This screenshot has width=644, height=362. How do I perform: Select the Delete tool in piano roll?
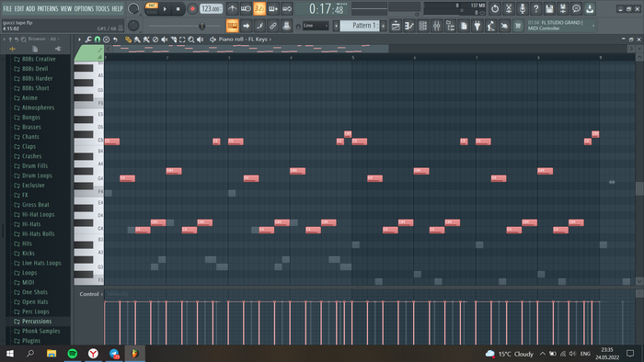[x=155, y=40]
